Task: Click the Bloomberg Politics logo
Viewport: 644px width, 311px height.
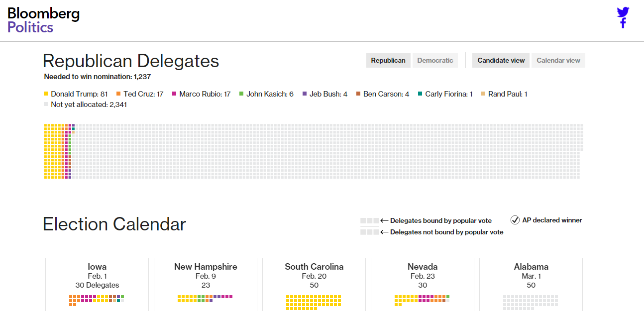Action: pyautogui.click(x=43, y=20)
